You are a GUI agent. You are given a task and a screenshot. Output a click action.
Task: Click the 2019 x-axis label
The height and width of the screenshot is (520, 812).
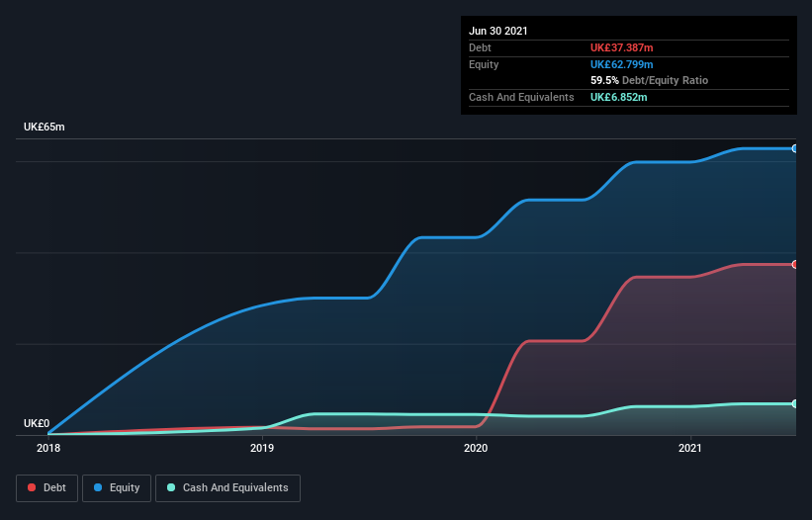tap(262, 448)
